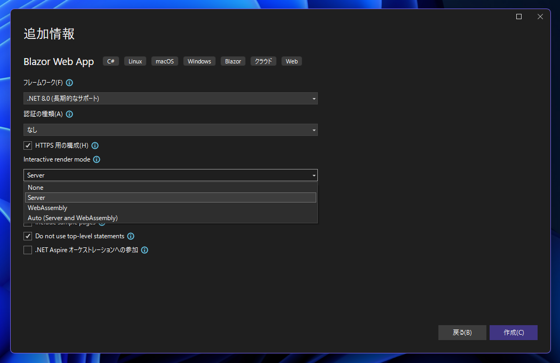This screenshot has width=560, height=363.
Task: Open the 認証の種類 なし dropdown
Action: (170, 130)
